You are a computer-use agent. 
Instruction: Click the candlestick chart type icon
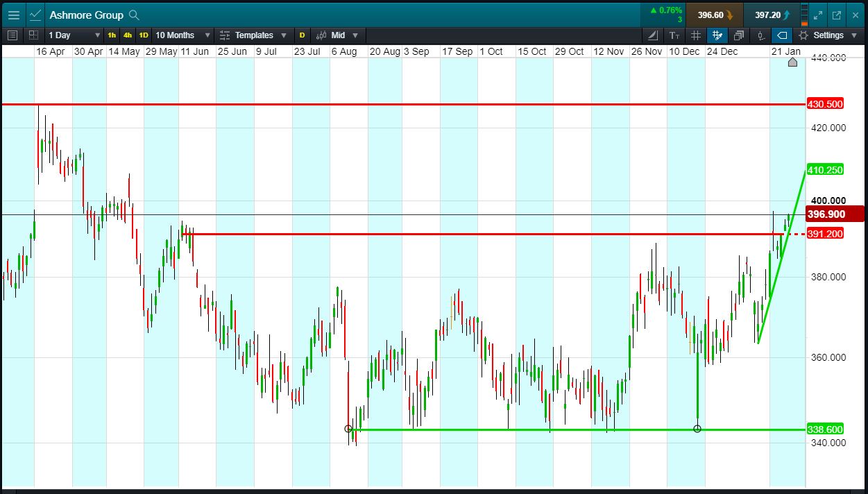[x=321, y=35]
